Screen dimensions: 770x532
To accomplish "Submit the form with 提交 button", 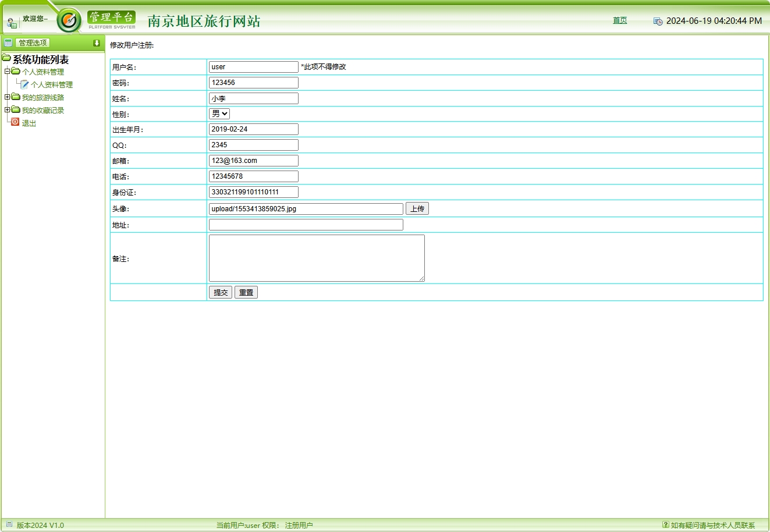I will [x=221, y=292].
